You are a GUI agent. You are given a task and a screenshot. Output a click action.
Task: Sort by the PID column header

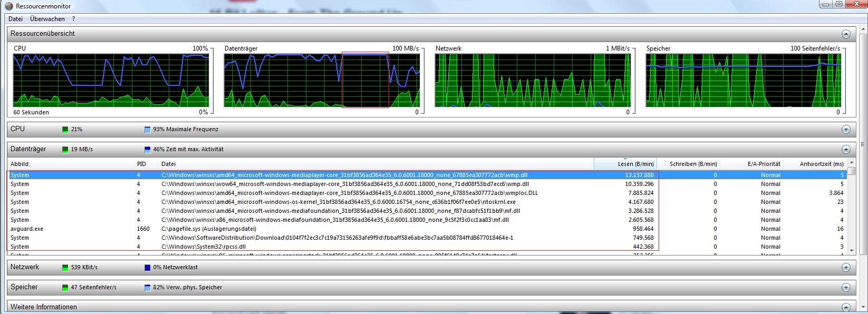coord(147,164)
